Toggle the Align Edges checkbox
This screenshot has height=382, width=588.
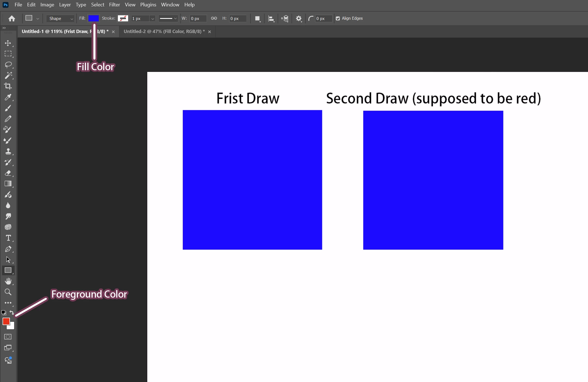[x=338, y=19]
